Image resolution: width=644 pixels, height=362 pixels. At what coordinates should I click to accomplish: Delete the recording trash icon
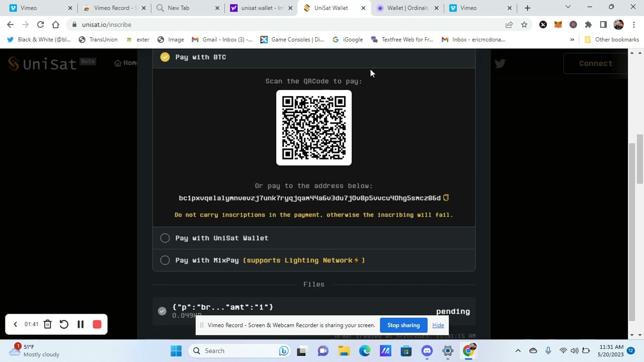tap(47, 324)
